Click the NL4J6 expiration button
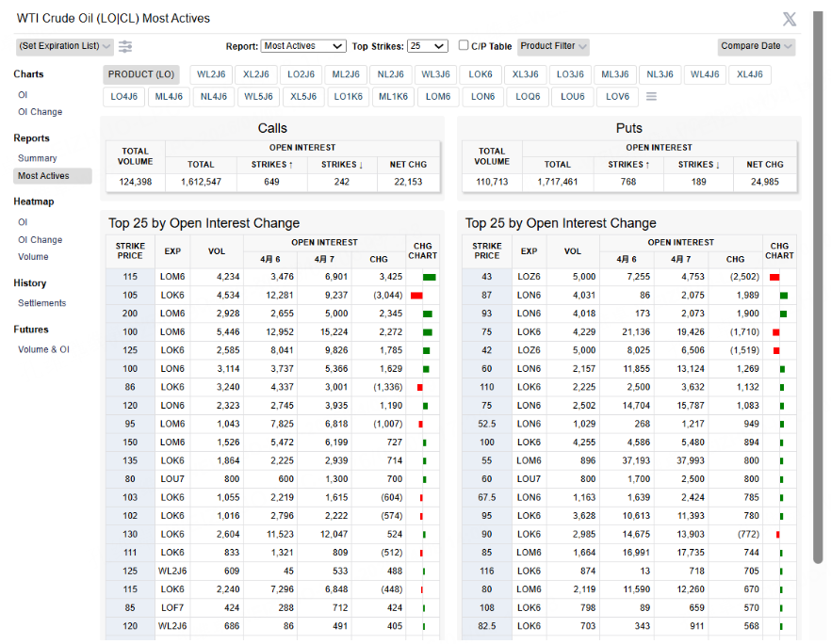 [x=214, y=97]
